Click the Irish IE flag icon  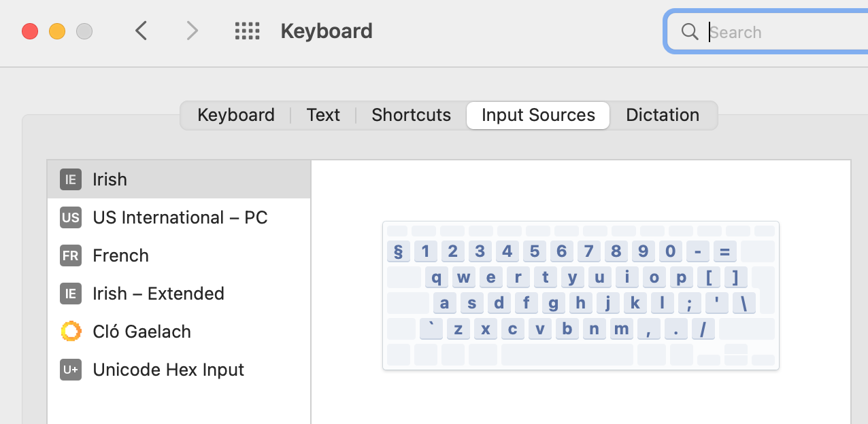70,179
